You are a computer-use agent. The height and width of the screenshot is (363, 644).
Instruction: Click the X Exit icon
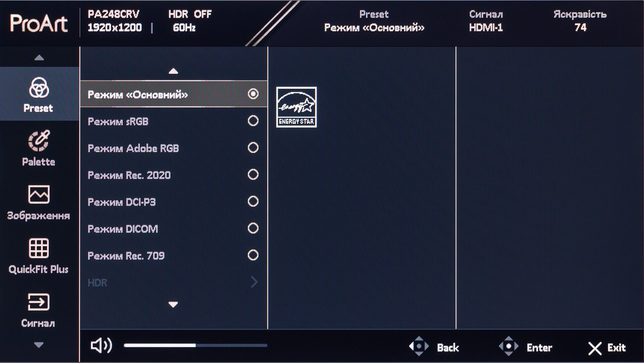point(595,348)
